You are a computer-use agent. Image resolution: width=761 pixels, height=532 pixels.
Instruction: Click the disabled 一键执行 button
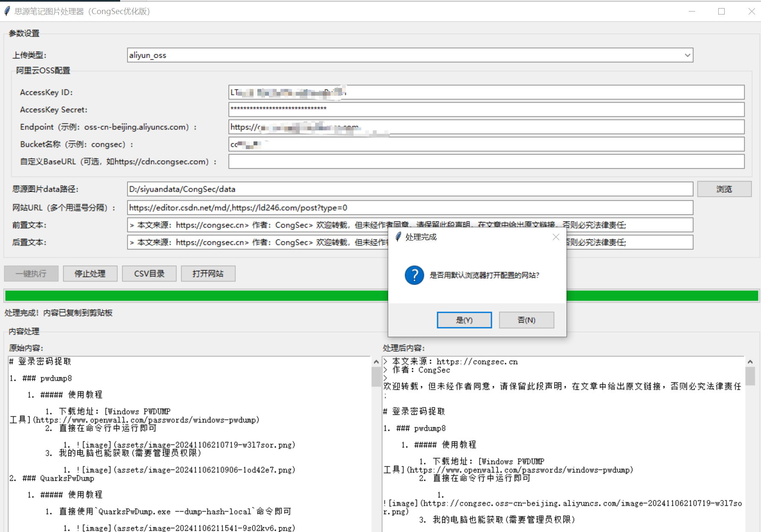tap(31, 273)
